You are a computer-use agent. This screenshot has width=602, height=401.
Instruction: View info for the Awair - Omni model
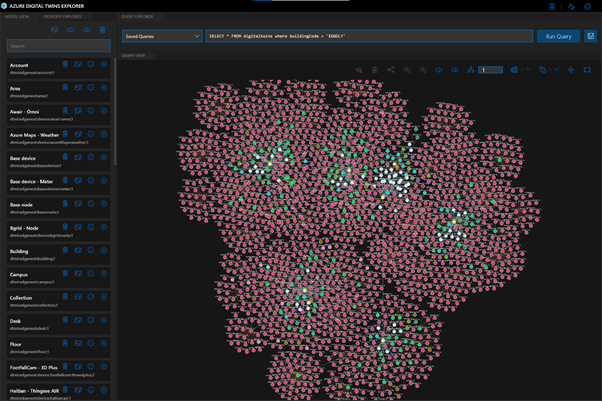pyautogui.click(x=91, y=111)
